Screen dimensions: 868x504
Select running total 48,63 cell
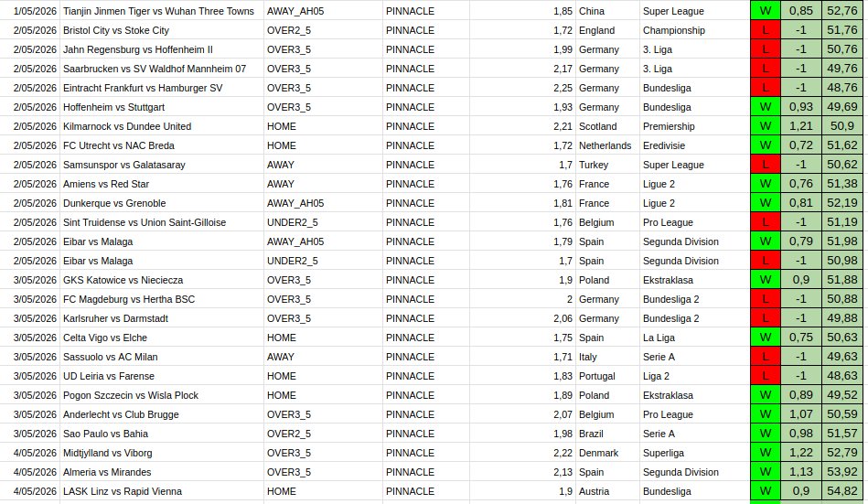(x=842, y=376)
